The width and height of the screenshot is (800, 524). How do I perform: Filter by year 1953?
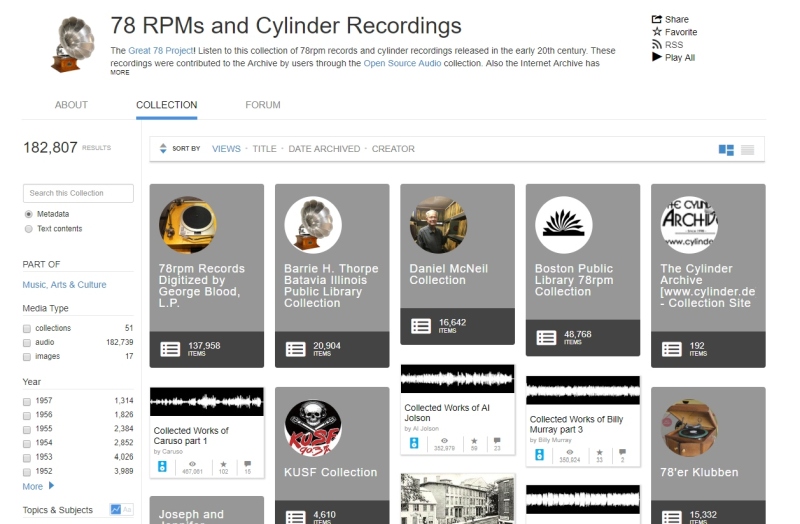click(x=27, y=458)
